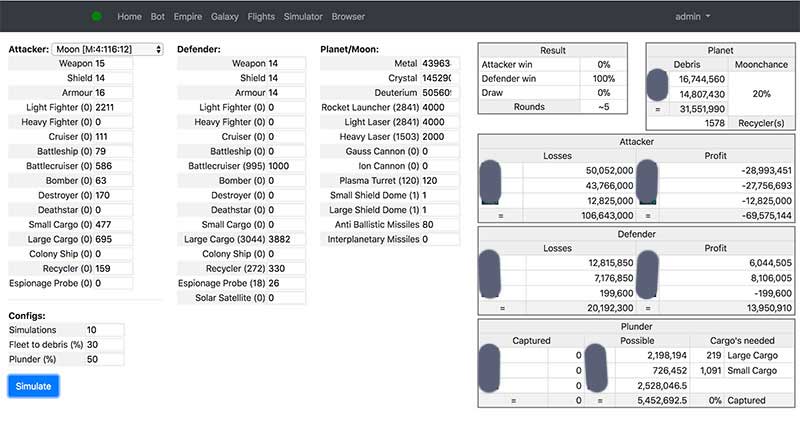
Task: Open the Attacker moon selection dropdown
Action: [108, 48]
